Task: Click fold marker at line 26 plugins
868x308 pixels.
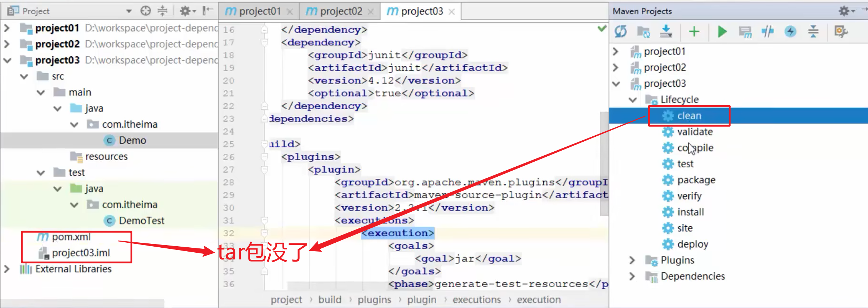Action: coord(264,157)
